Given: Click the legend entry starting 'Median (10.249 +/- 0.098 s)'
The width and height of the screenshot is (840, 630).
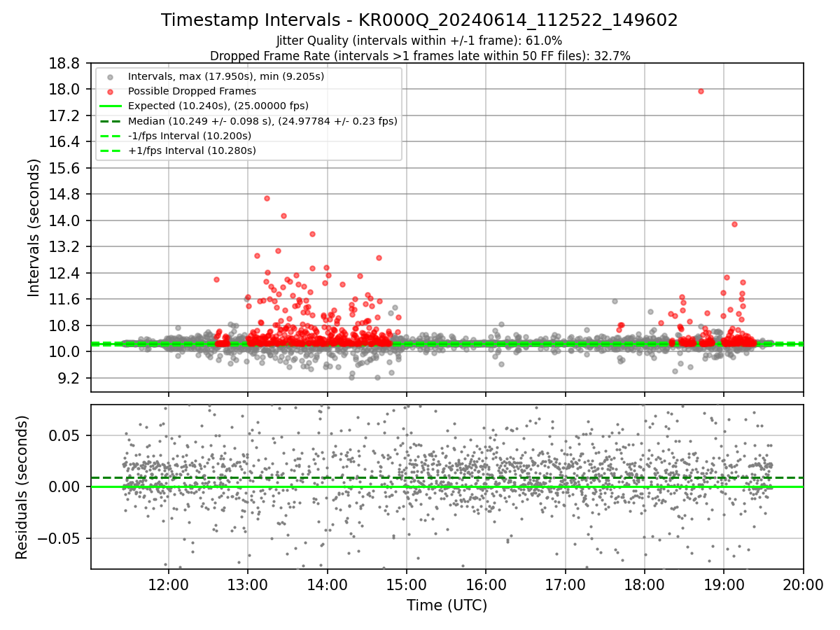Looking at the screenshot, I should (x=262, y=121).
